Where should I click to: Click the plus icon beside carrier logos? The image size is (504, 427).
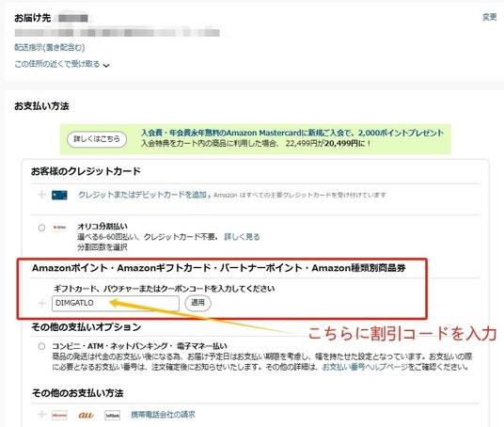pyautogui.click(x=41, y=415)
